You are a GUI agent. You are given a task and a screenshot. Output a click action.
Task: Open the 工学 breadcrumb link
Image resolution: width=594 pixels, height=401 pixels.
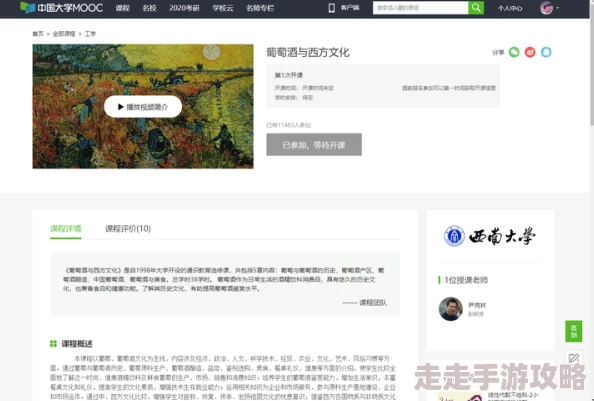pyautogui.click(x=90, y=34)
